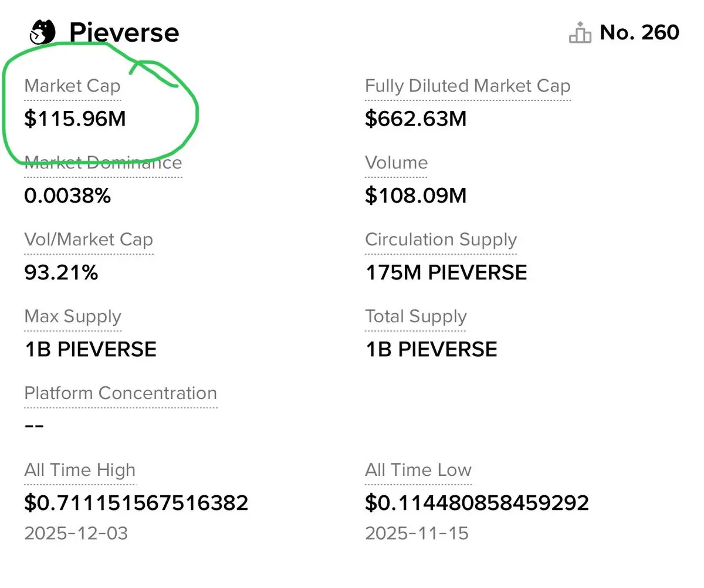Tap the Vol/Market Cap label
704x588 pixels.
point(89,239)
